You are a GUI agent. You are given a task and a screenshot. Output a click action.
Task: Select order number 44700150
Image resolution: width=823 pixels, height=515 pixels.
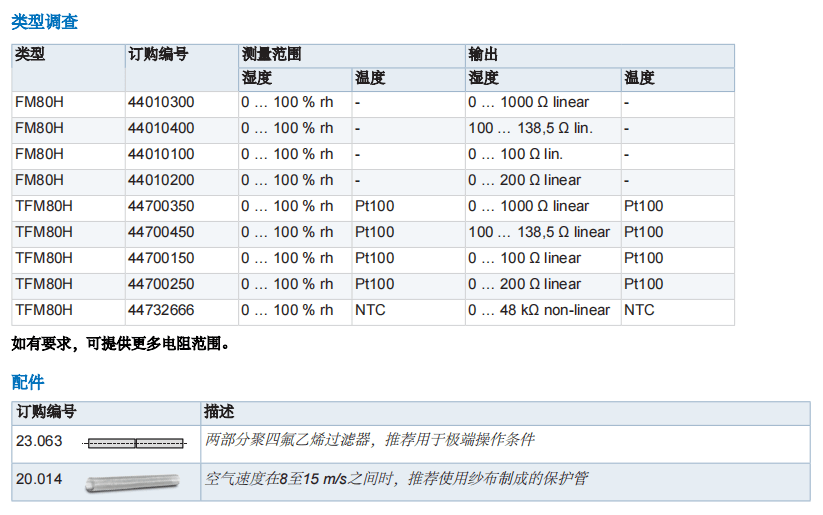(x=161, y=258)
